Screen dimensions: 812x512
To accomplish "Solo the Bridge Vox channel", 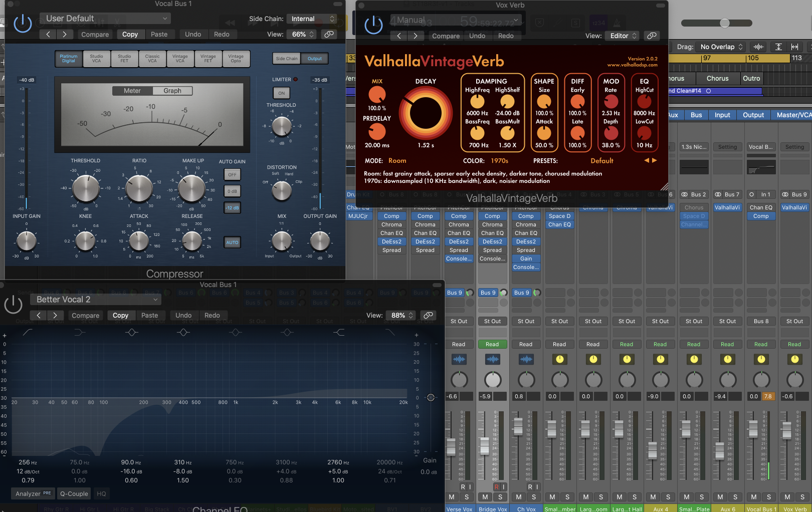I will pyautogui.click(x=500, y=496).
